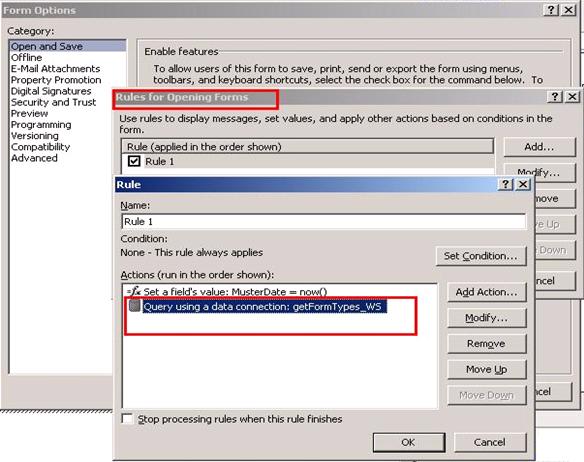This screenshot has width=584, height=462.
Task: Close the Rule dialog with the X
Action: pos(523,184)
